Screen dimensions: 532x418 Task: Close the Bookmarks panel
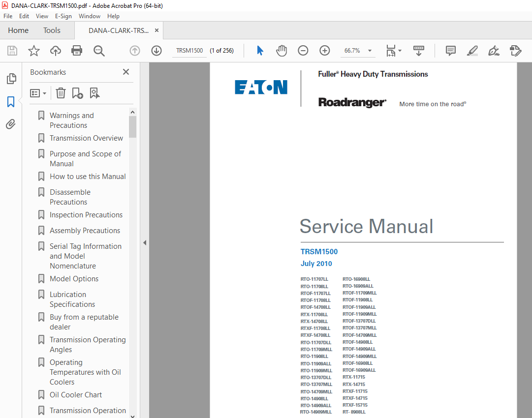click(x=126, y=72)
